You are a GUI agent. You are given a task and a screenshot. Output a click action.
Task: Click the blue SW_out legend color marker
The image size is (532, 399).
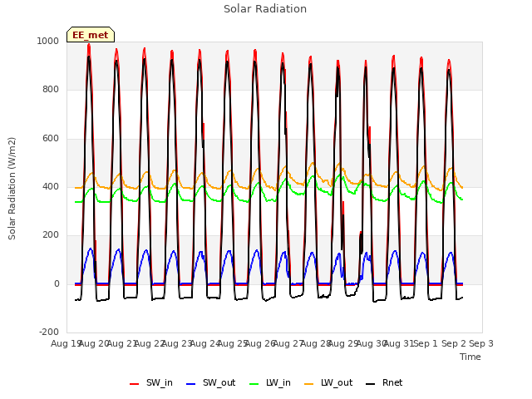click(x=191, y=384)
